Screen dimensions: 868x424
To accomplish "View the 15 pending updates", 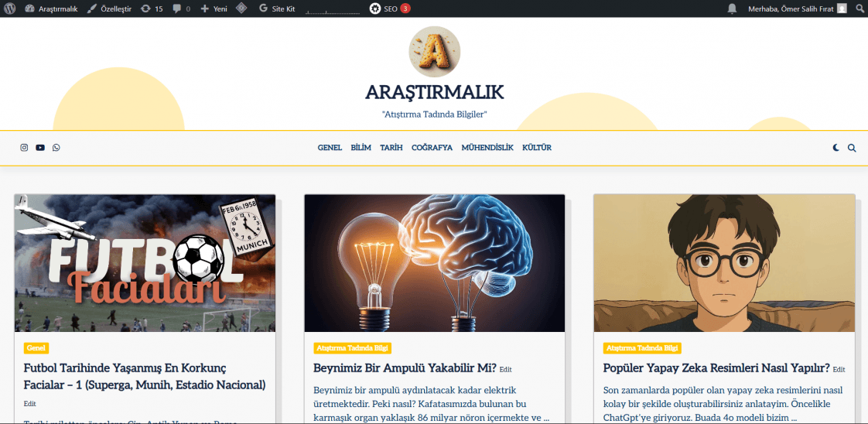I will click(x=152, y=9).
